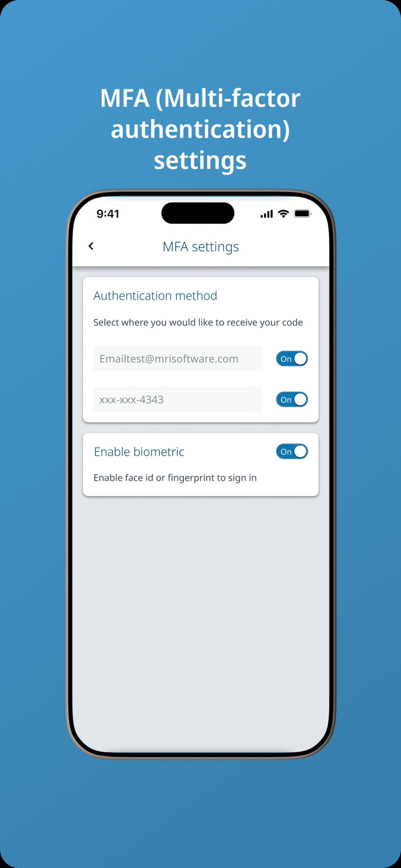Tap the 'On' label inside email toggle

[286, 359]
